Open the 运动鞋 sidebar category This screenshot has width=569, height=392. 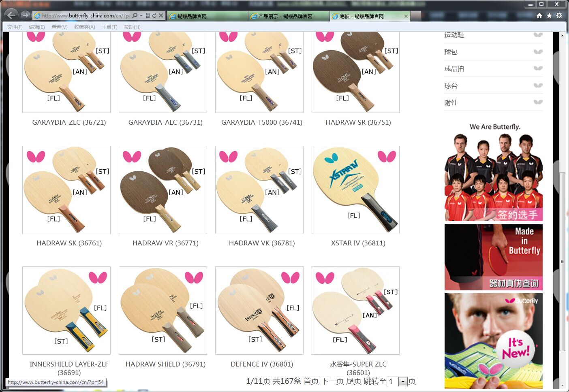point(454,35)
